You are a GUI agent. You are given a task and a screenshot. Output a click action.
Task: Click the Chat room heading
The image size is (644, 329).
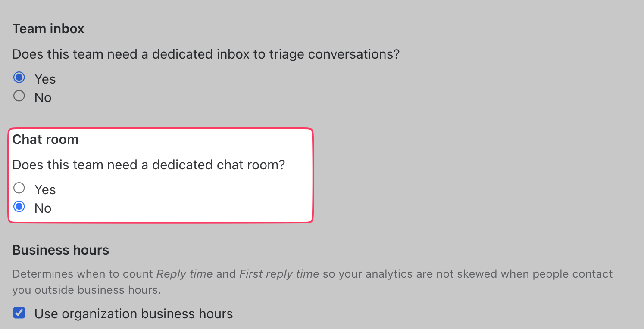click(46, 139)
